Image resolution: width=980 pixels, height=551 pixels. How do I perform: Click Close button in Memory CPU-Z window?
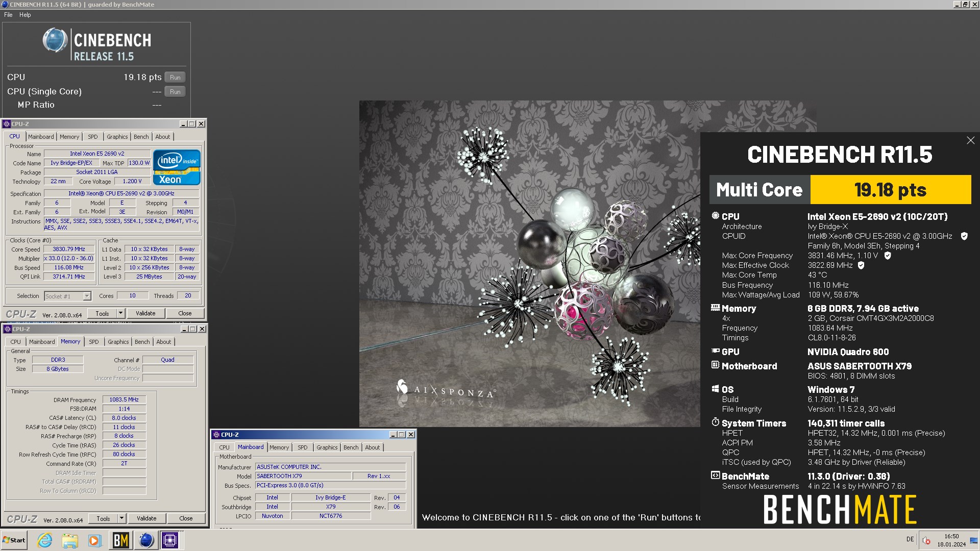point(186,518)
